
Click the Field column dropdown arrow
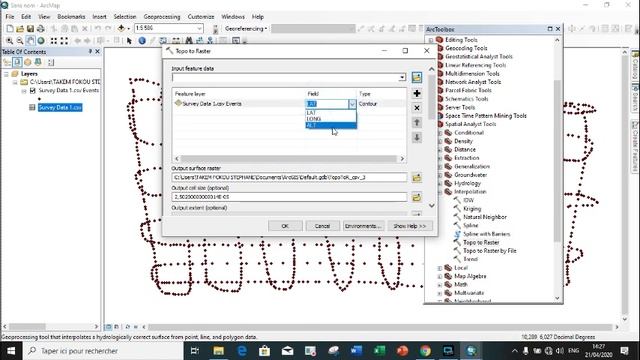(x=352, y=104)
